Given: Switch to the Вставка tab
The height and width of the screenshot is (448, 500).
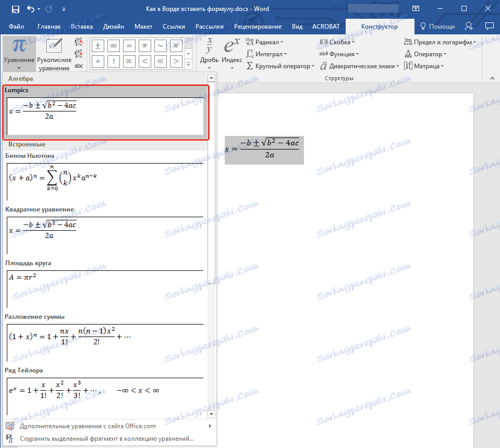Looking at the screenshot, I should 82,27.
